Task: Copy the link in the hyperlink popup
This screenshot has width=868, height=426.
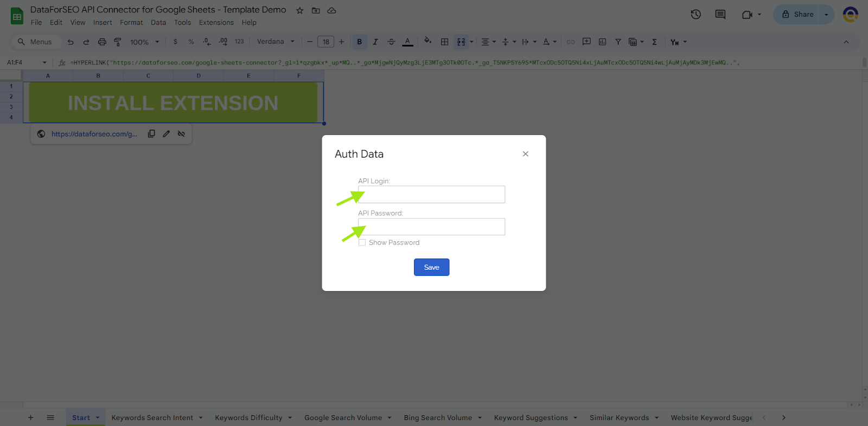Action: [x=151, y=134]
